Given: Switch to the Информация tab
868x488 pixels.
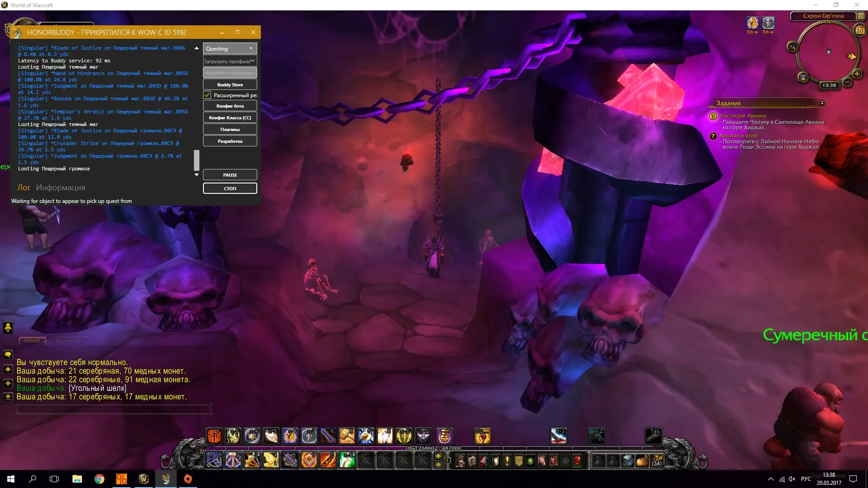Looking at the screenshot, I should coord(61,188).
